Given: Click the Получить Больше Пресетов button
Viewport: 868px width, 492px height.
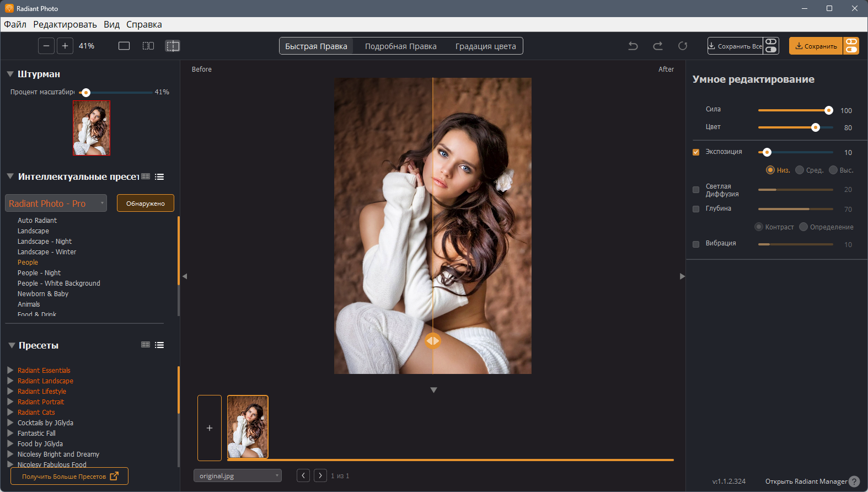Looking at the screenshot, I should (69, 476).
